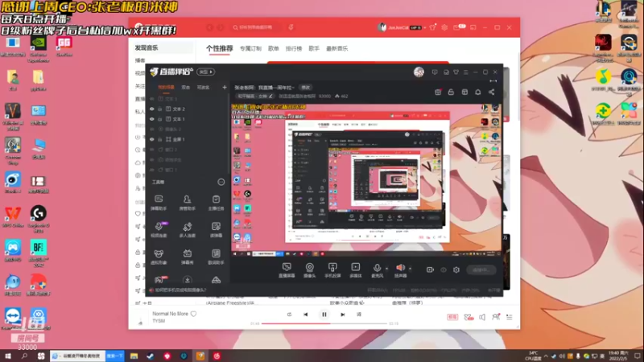Switch to 歌单 tab
644x362 pixels.
pos(274,48)
